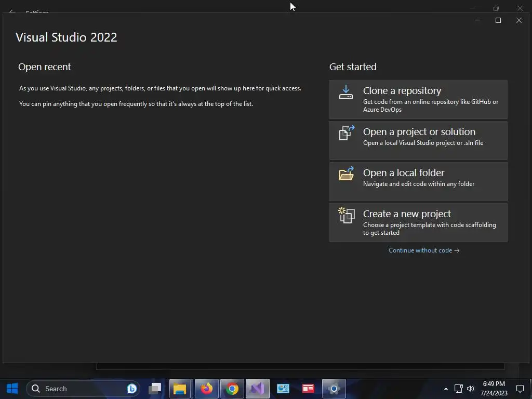Open the blue monitor app on the taskbar
Image resolution: width=532 pixels, height=399 pixels.
pos(283,389)
